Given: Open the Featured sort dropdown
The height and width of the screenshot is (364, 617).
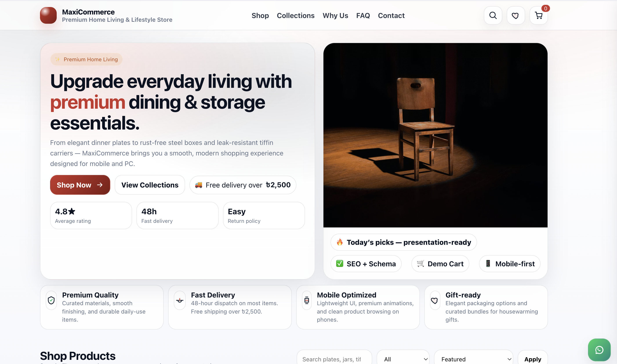Looking at the screenshot, I should (474, 359).
